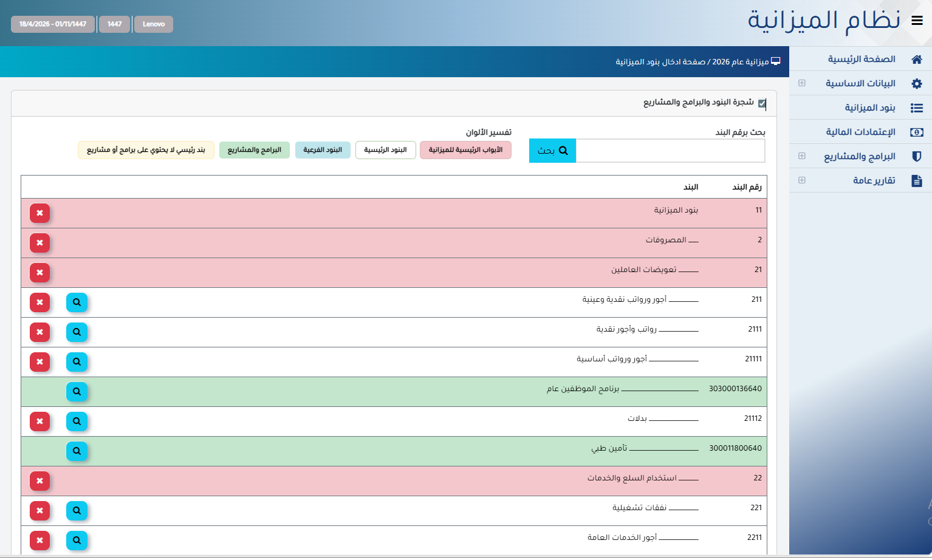Select البرامج والمشاريع green color legend
Viewport: 932px width, 560px height.
click(255, 150)
